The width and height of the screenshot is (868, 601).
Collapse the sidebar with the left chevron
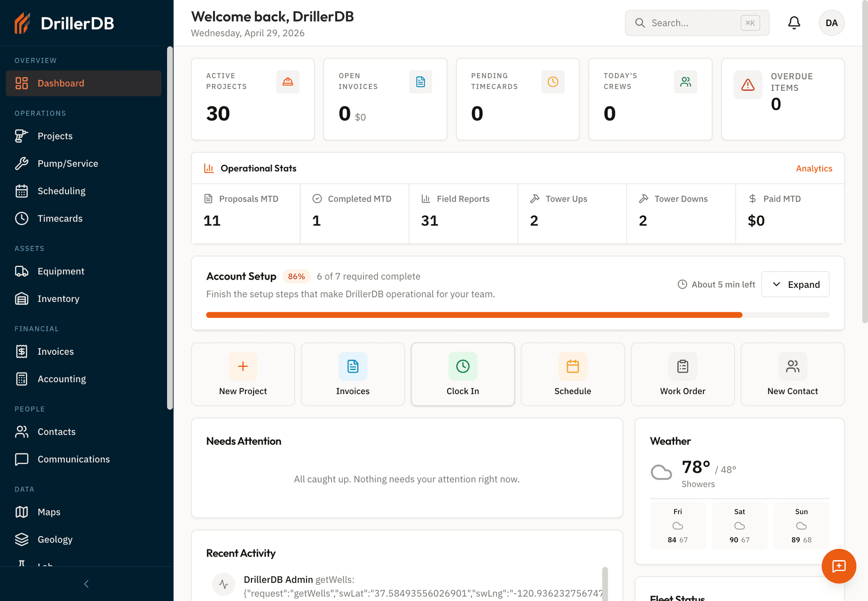click(86, 584)
